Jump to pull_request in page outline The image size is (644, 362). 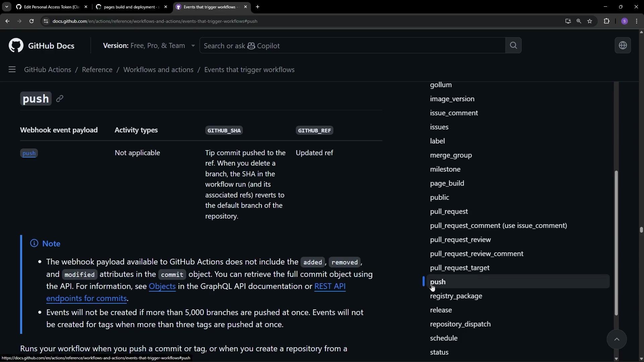449,212
